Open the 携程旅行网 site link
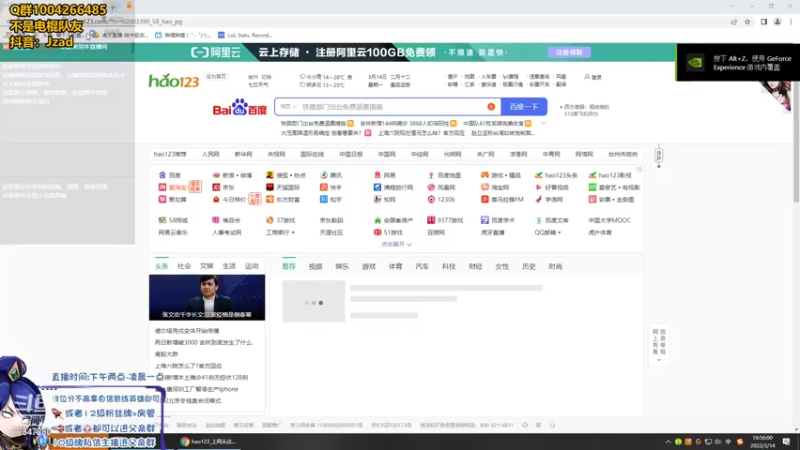Viewport: 800px width, 450px height. click(x=393, y=187)
